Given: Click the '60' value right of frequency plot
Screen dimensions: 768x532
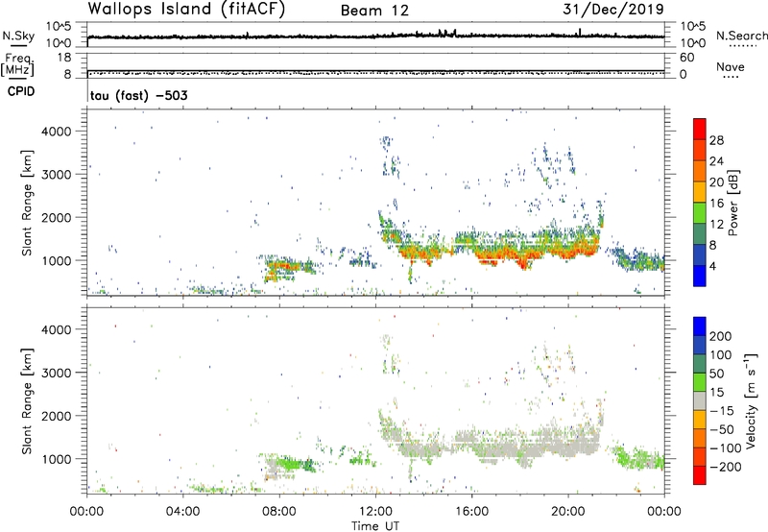Looking at the screenshot, I should click(686, 58).
